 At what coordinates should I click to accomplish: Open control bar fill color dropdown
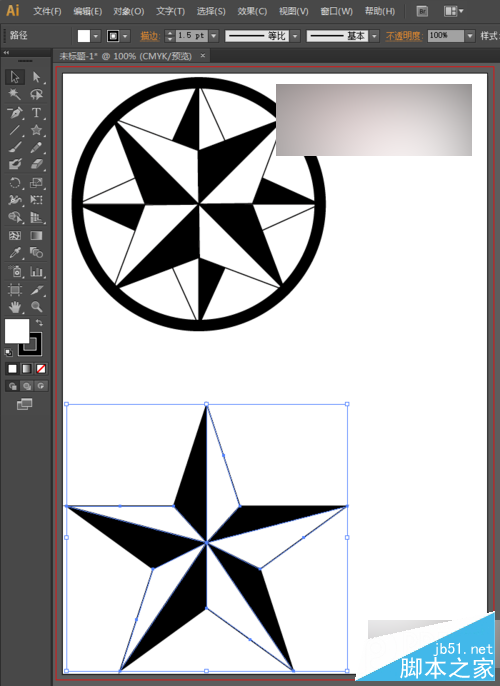96,36
